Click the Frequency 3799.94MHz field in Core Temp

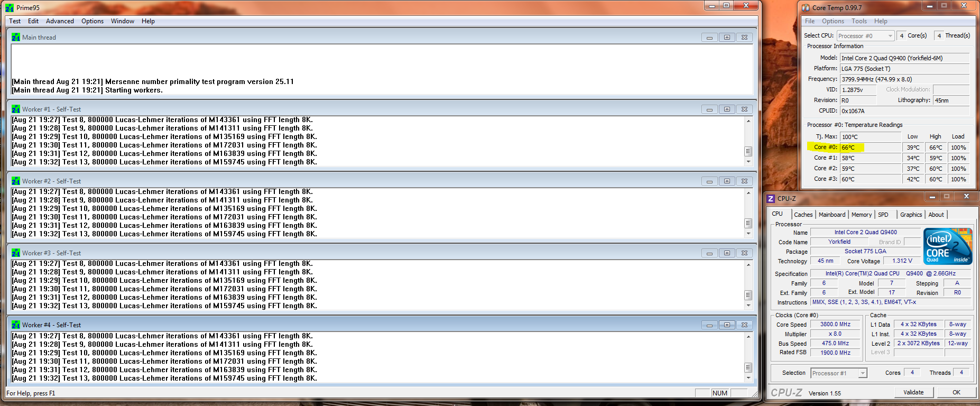click(905, 79)
